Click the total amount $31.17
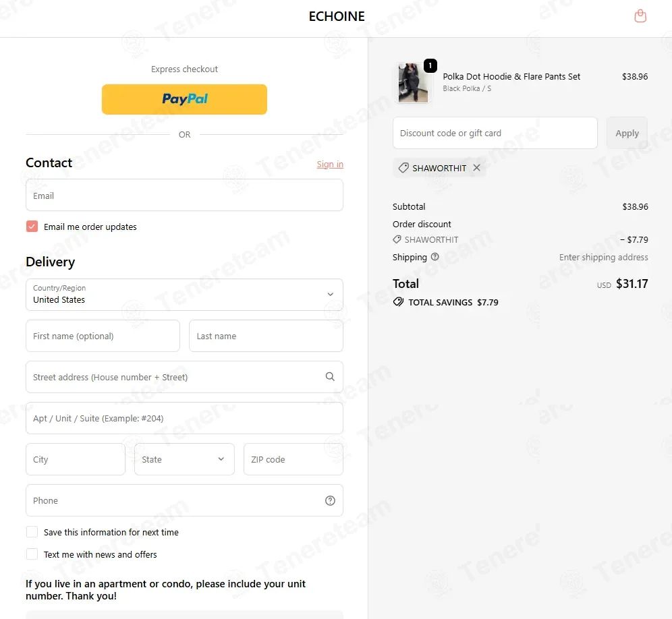 point(632,284)
